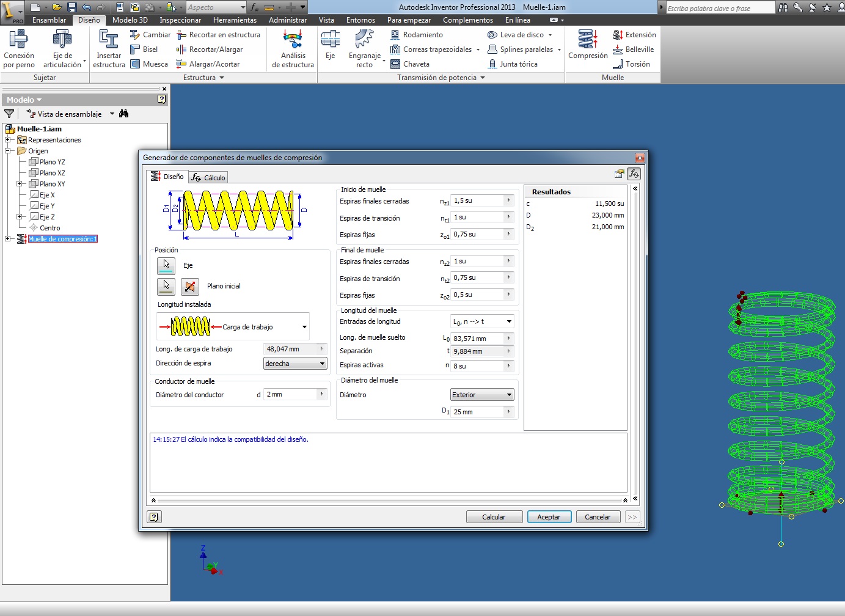Click the Save icon in quick access toolbar
This screenshot has width=845, height=616.
pos(71,7)
